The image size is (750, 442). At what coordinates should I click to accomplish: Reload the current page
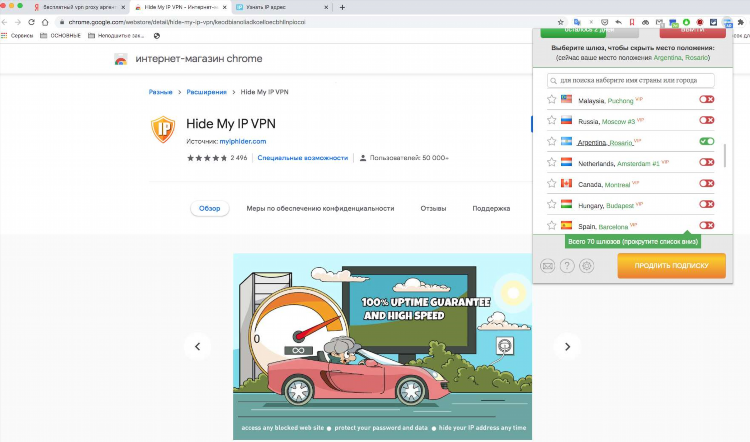coord(32,22)
